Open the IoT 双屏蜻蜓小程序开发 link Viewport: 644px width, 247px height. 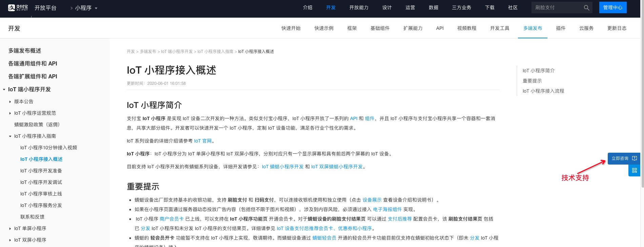[x=337, y=167]
